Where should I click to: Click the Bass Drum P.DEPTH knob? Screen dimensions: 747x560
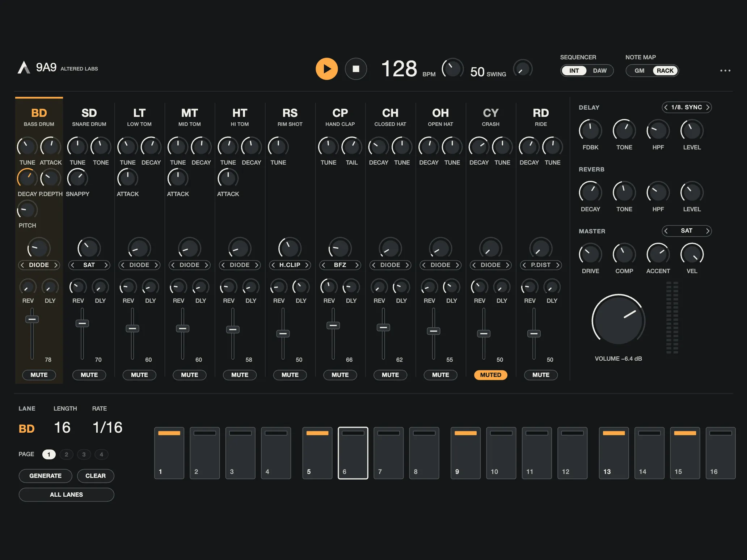(x=51, y=178)
